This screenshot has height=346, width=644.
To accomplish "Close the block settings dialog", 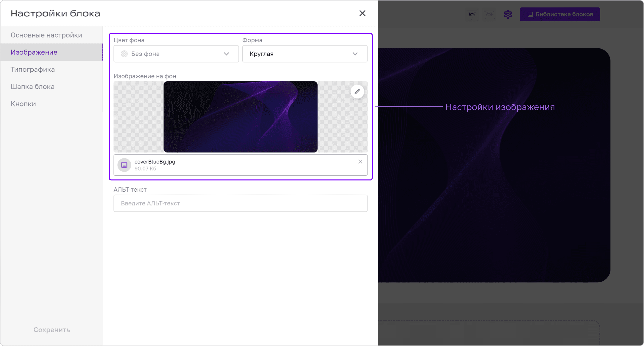I will click(362, 13).
